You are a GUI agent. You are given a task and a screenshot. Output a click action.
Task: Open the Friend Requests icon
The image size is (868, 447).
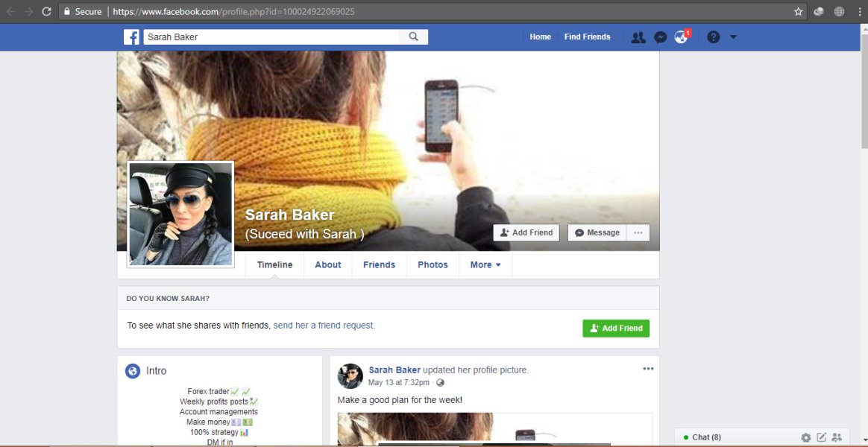click(x=638, y=37)
